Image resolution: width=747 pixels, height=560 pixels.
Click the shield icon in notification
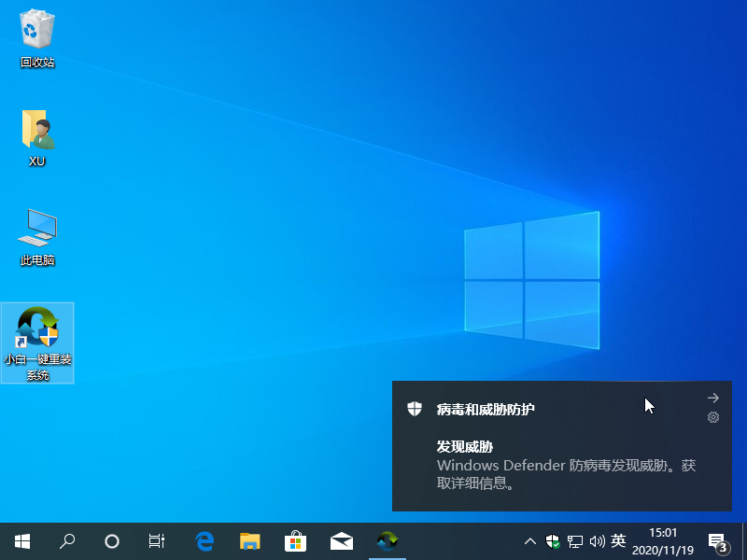click(415, 409)
